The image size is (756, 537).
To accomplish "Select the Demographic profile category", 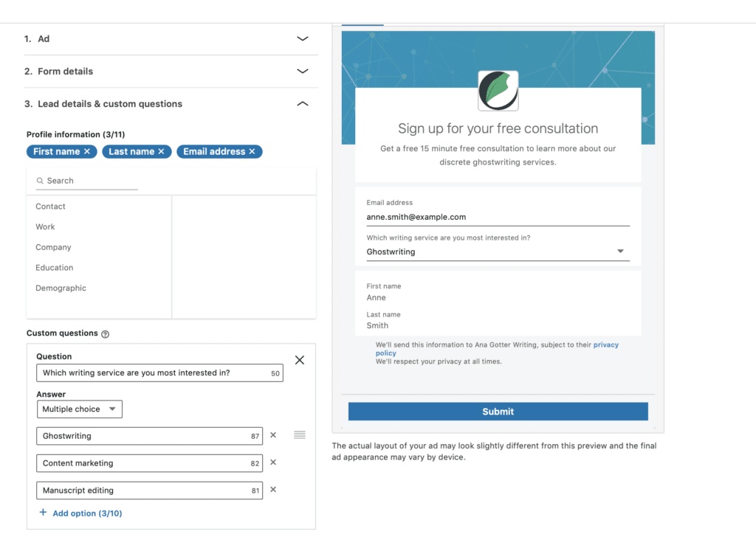I will [x=61, y=288].
